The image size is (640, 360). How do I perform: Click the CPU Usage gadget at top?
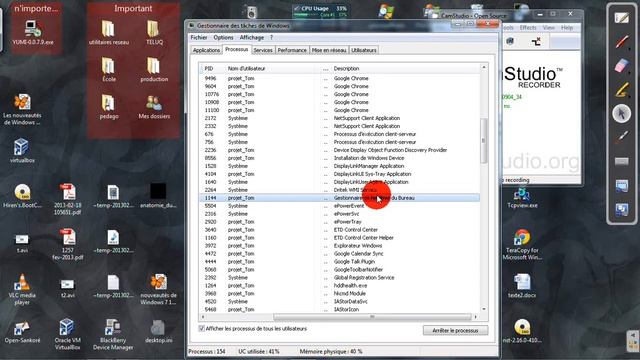[320, 11]
